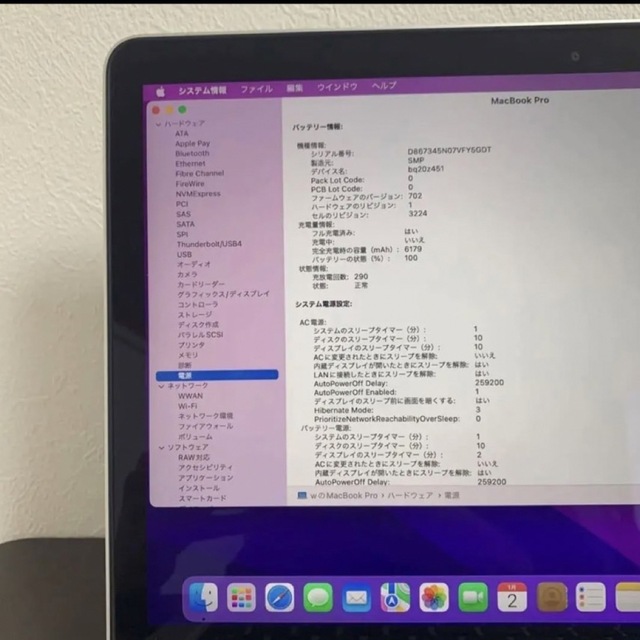Open Launchpad from the Dock

241,598
